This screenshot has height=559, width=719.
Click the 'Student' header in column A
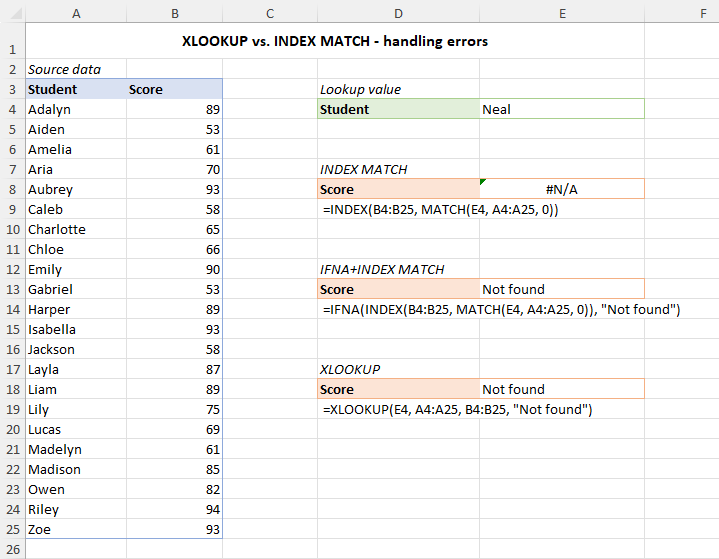(x=76, y=89)
